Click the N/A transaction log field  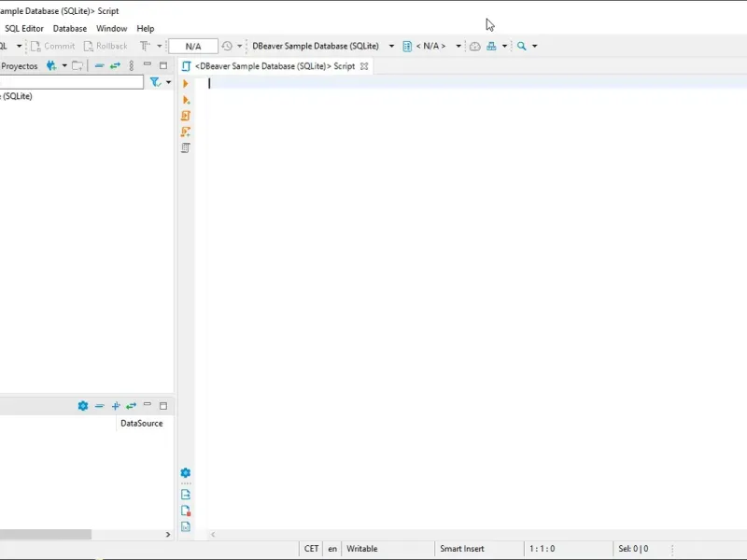pos(193,46)
